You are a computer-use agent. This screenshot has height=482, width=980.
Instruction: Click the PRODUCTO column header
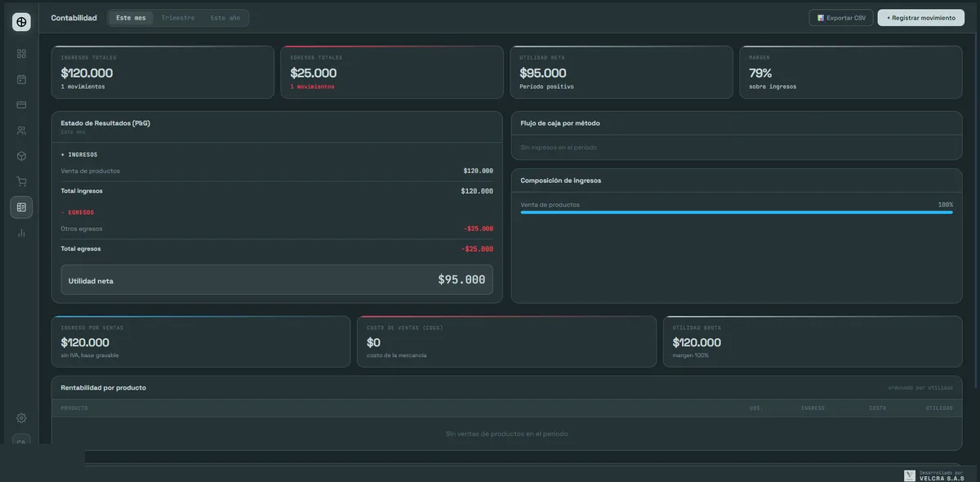(x=74, y=408)
